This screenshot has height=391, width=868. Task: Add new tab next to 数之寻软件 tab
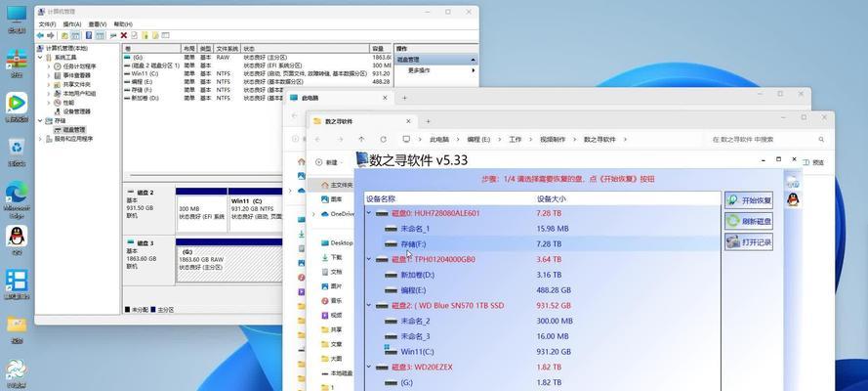[x=428, y=121]
